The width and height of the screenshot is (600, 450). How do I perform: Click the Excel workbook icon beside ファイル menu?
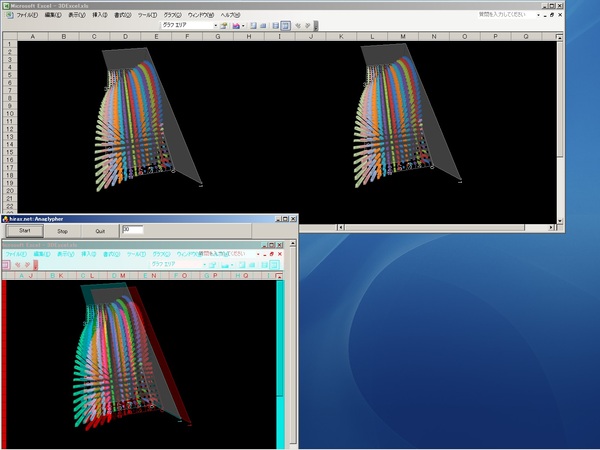click(9, 15)
